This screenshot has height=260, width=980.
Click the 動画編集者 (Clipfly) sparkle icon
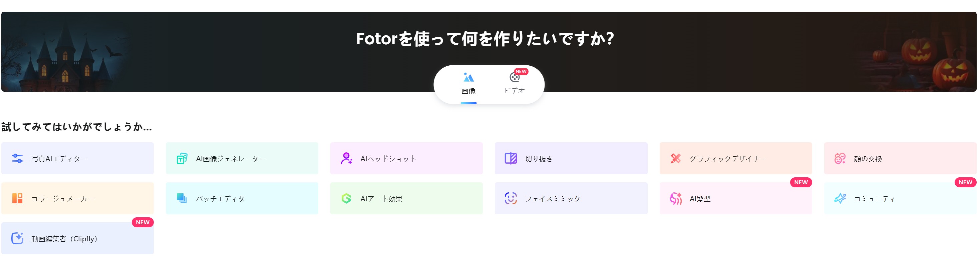coord(17,238)
